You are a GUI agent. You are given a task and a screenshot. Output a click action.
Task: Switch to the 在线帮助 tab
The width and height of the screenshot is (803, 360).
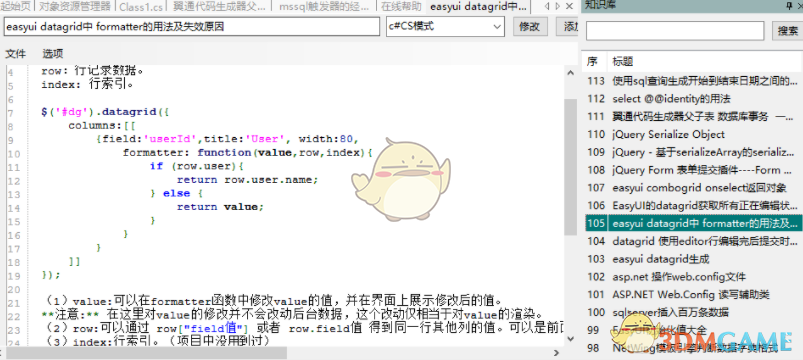pyautogui.click(x=402, y=7)
